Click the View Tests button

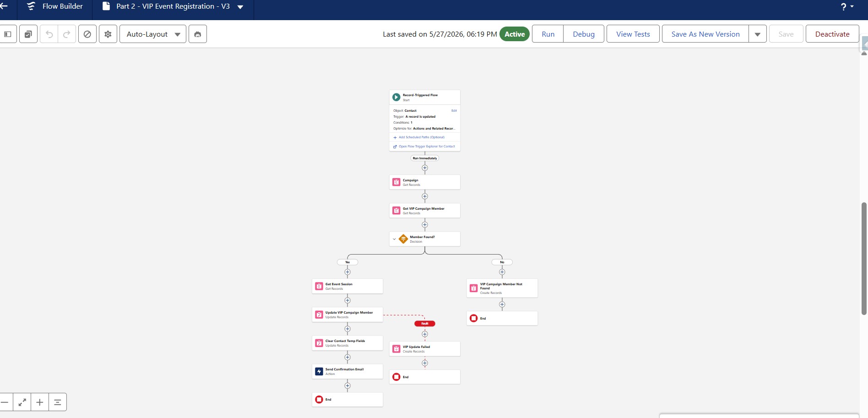coord(633,34)
